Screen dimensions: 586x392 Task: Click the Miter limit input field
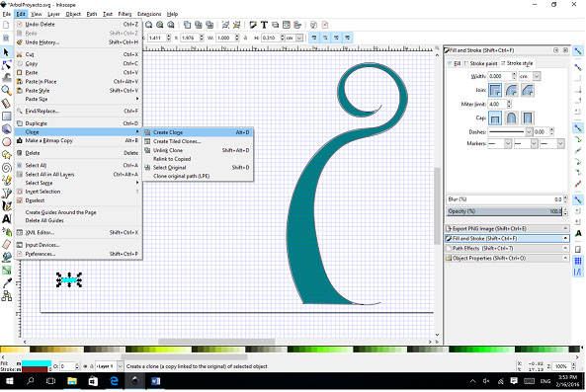pyautogui.click(x=497, y=104)
